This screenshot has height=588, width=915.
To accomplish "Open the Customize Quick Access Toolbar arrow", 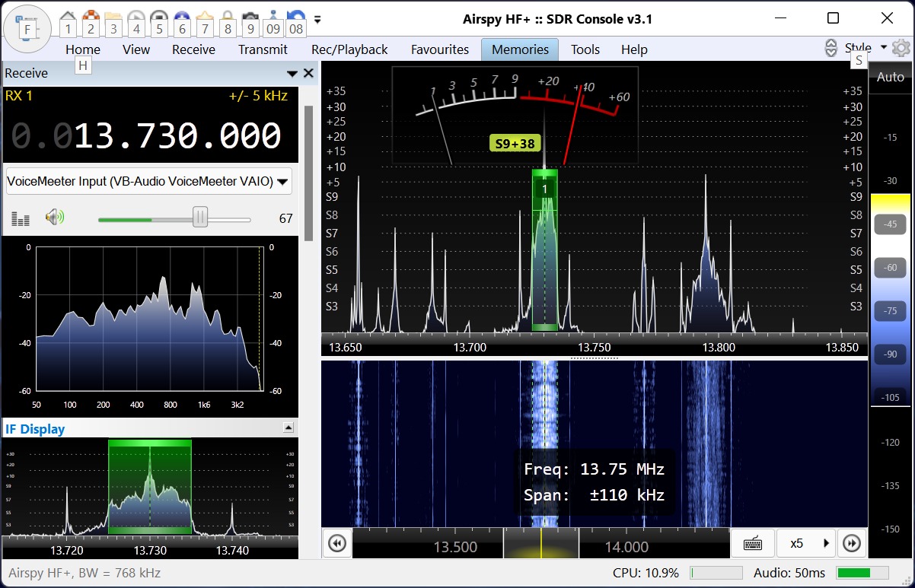I will [x=317, y=19].
